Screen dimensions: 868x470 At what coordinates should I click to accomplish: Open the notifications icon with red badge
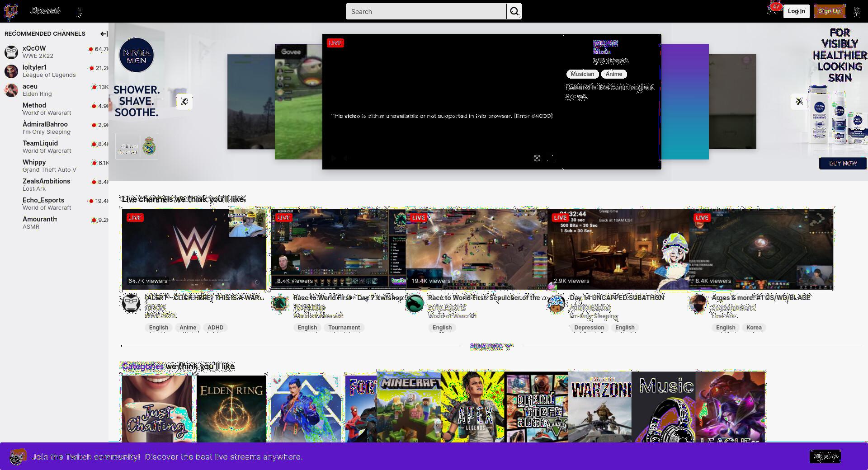[773, 9]
